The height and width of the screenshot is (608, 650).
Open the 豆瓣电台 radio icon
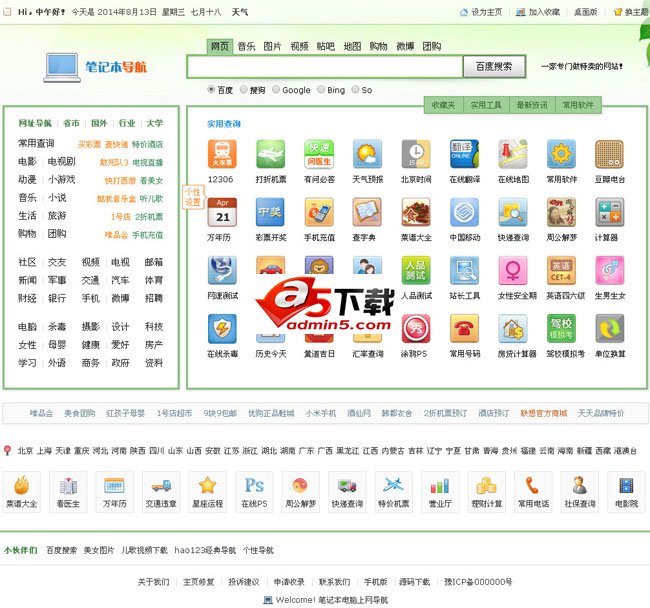[609, 154]
